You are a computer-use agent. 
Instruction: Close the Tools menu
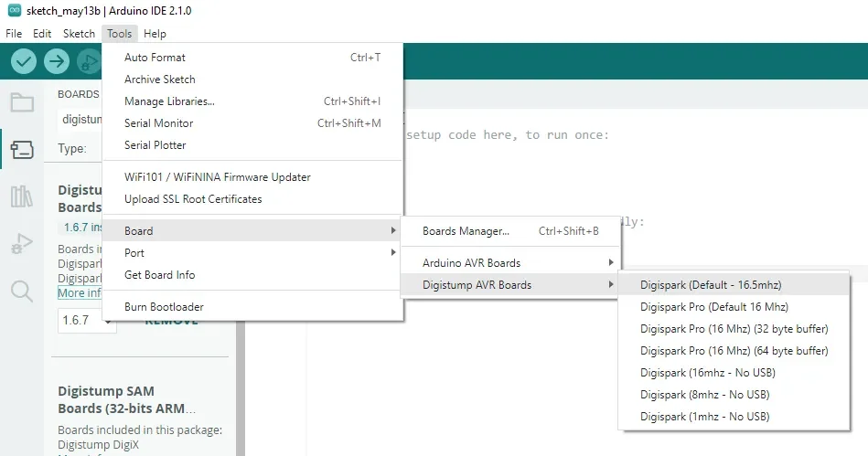(x=120, y=34)
